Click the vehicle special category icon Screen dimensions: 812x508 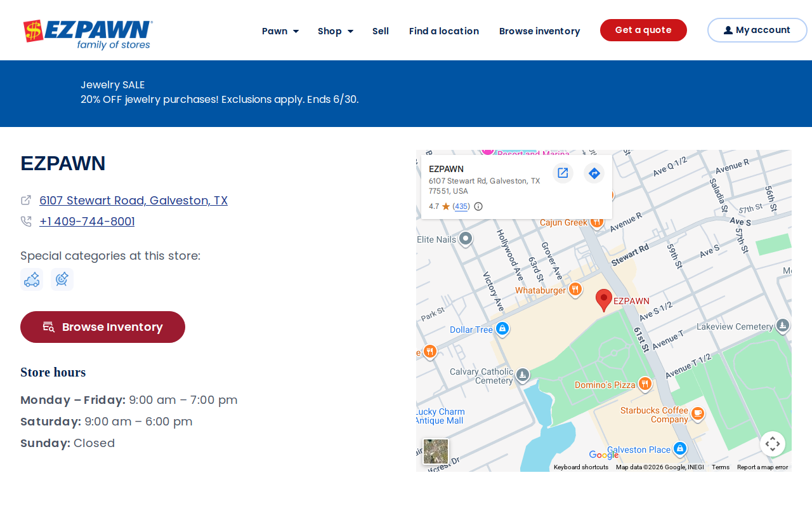pos(32,279)
